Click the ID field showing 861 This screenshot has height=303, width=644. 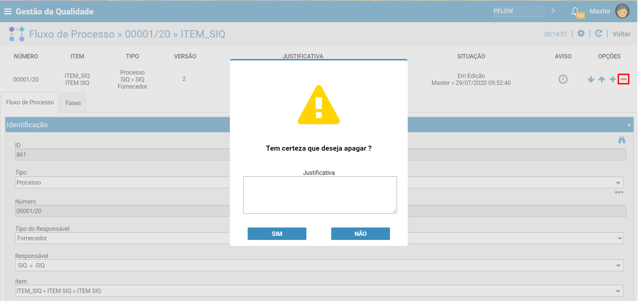[320, 155]
